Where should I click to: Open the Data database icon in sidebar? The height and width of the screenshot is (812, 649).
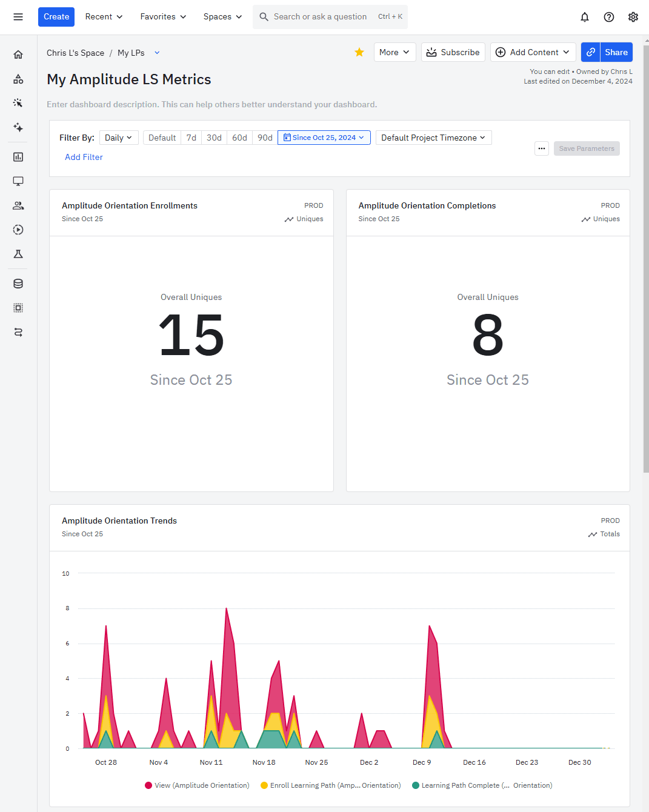[18, 283]
